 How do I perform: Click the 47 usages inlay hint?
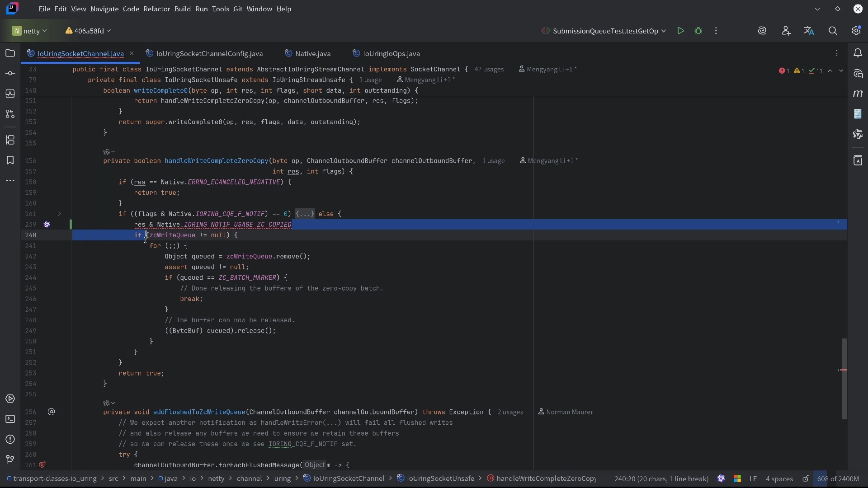tap(489, 70)
